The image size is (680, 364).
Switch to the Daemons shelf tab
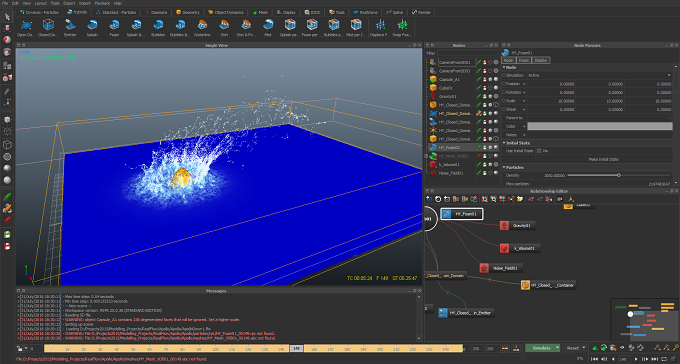tap(156, 12)
